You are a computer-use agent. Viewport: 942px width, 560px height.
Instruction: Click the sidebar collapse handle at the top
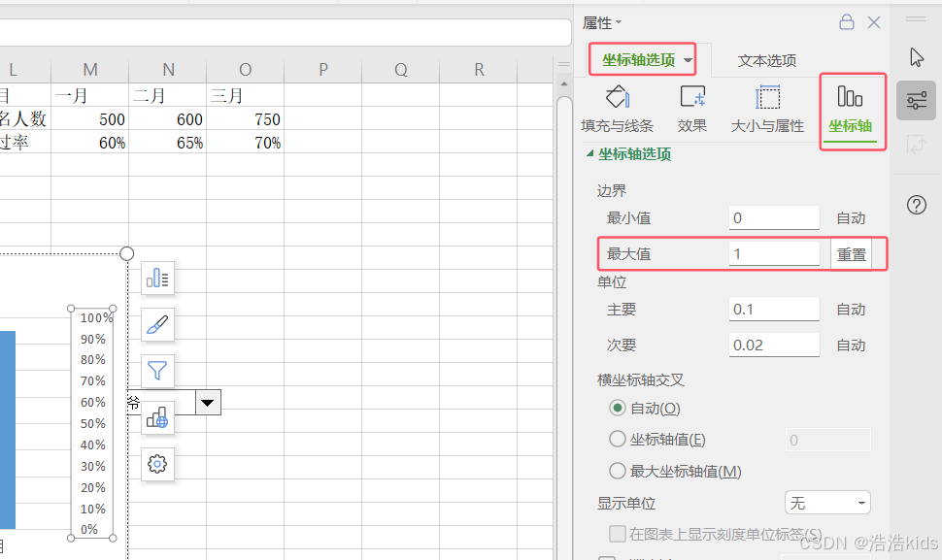(x=916, y=19)
